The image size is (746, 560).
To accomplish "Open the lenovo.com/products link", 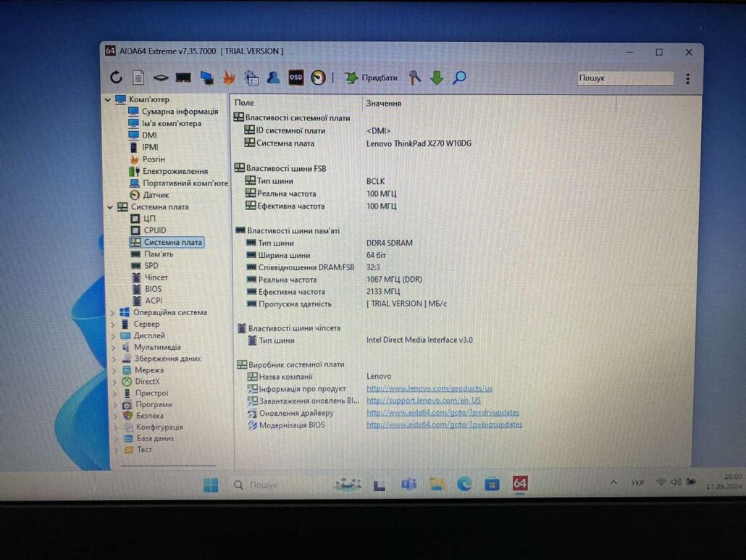I will [429, 388].
